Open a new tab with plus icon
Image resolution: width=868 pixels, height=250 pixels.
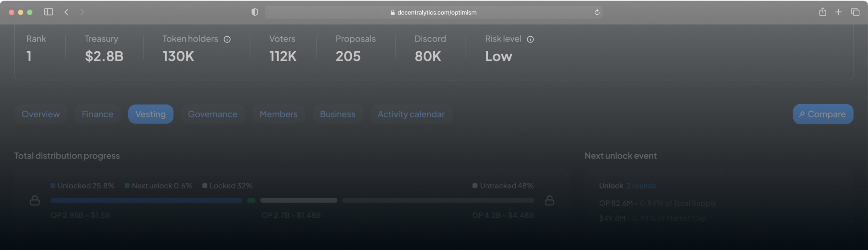(x=838, y=12)
